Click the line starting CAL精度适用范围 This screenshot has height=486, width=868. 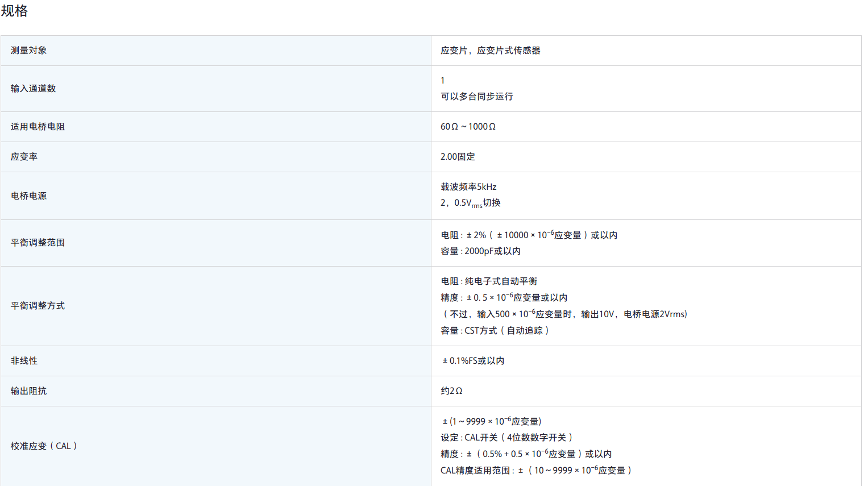click(537, 470)
